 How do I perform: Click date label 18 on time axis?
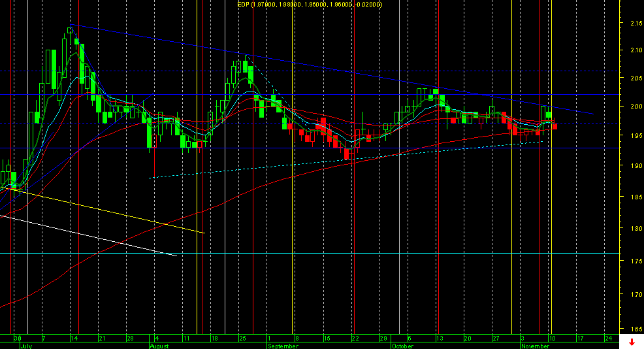point(214,339)
